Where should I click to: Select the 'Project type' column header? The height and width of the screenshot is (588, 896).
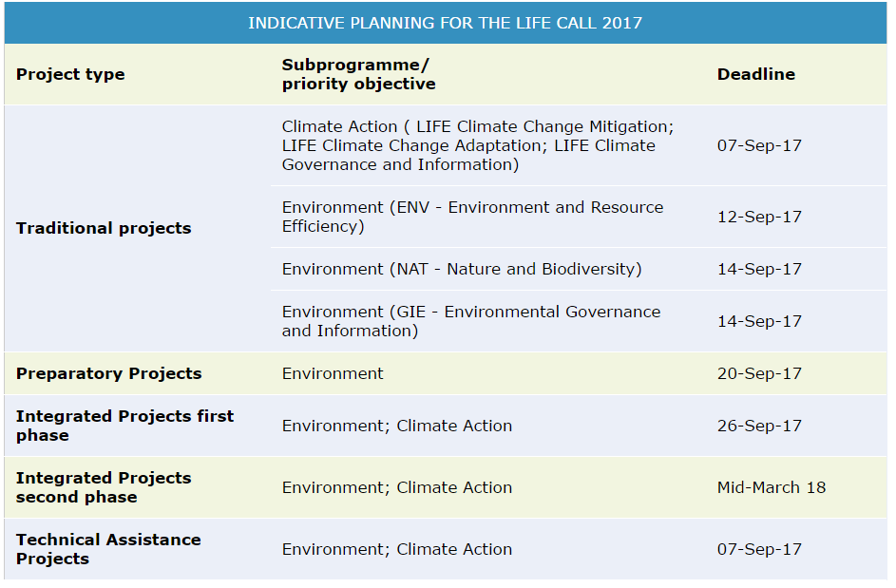pyautogui.click(x=70, y=74)
